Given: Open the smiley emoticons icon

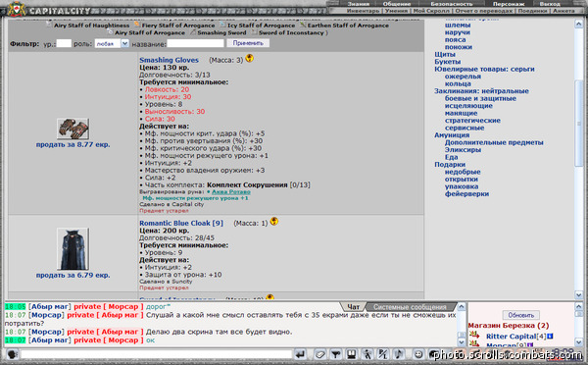Looking at the screenshot, I should coord(418,354).
